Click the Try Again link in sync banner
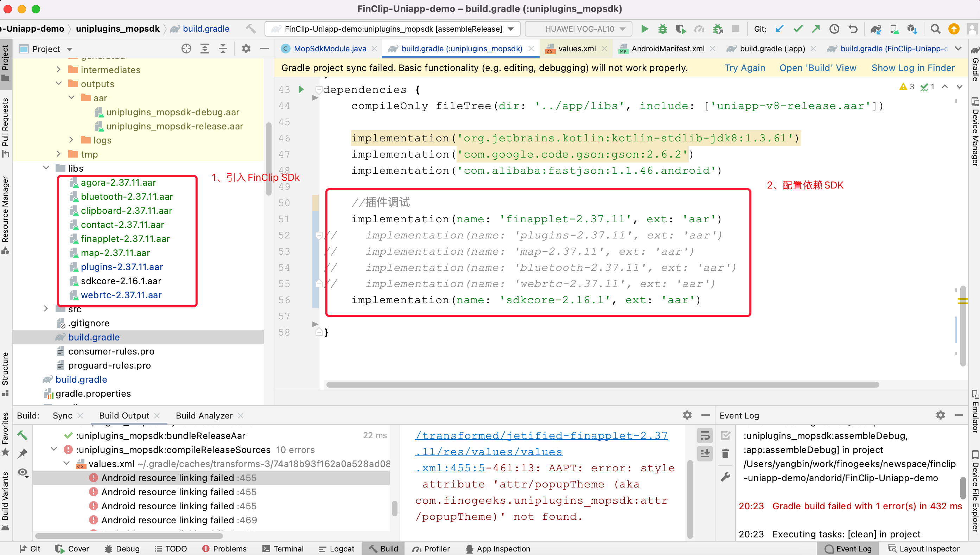980x555 pixels. [x=744, y=68]
